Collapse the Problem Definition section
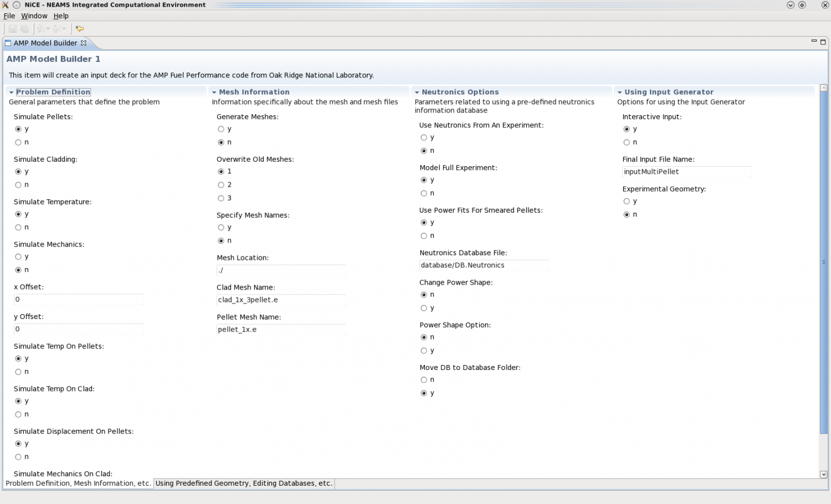 [11, 92]
